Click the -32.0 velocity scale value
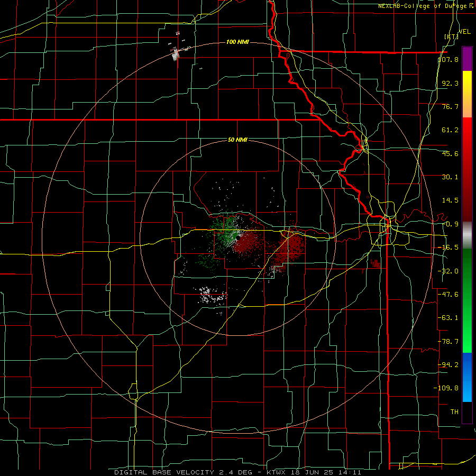The height and width of the screenshot is (476, 476). [x=448, y=271]
